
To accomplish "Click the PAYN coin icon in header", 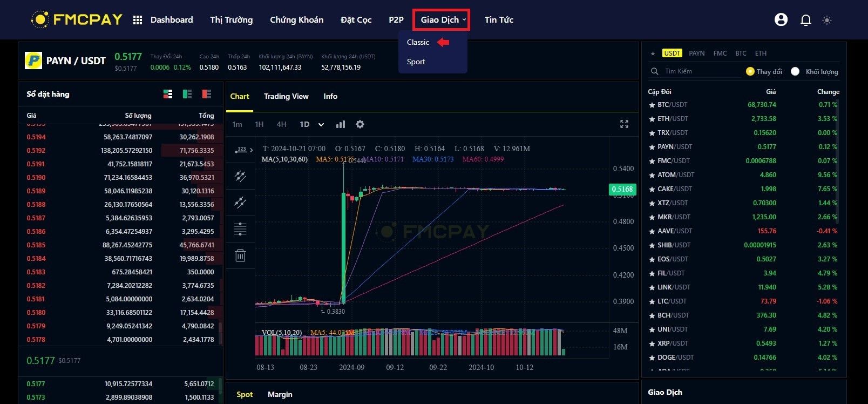I will tap(33, 60).
